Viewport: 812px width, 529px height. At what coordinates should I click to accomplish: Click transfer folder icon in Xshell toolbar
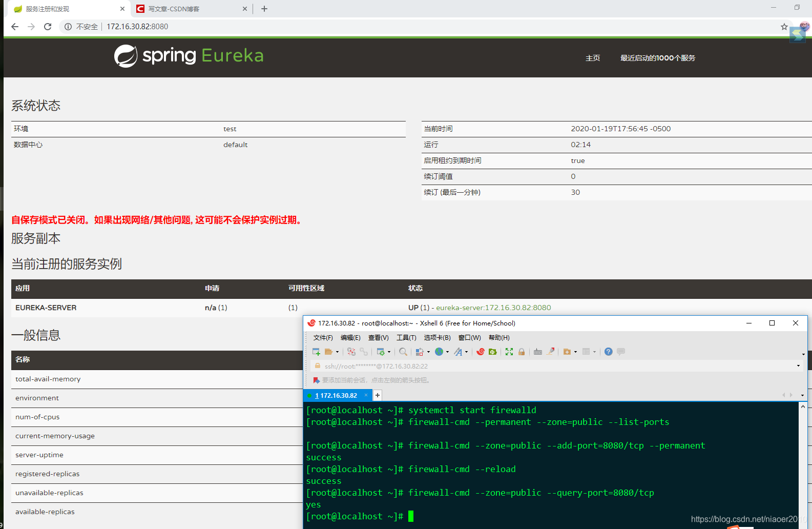pyautogui.click(x=567, y=352)
